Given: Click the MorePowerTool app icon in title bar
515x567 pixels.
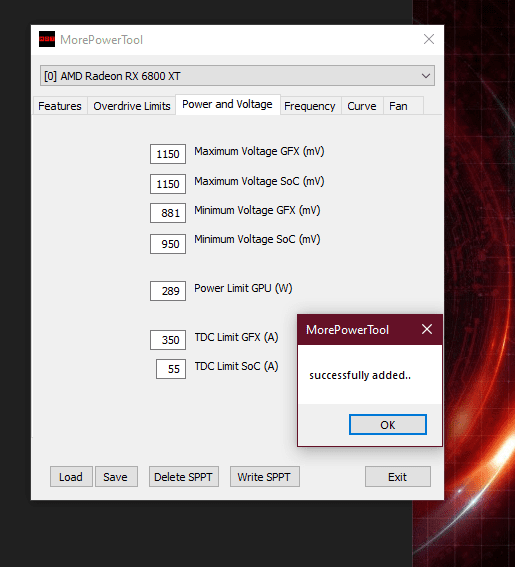Looking at the screenshot, I should click(47, 39).
